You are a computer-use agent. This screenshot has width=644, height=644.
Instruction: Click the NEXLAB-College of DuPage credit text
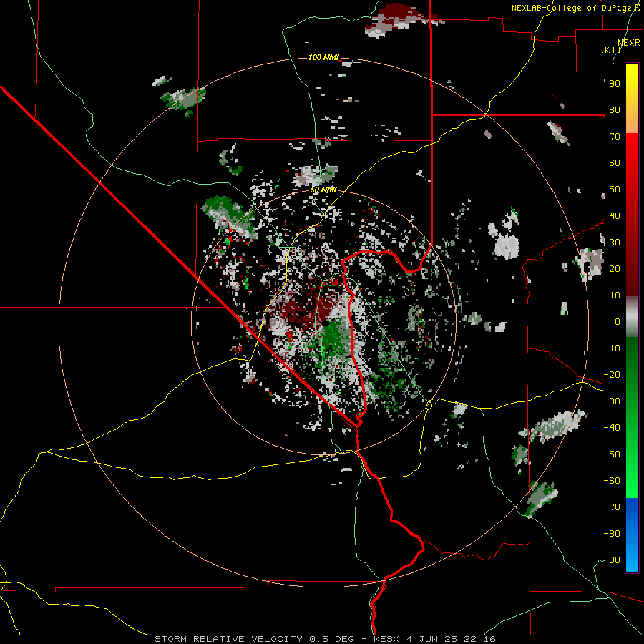click(x=576, y=8)
